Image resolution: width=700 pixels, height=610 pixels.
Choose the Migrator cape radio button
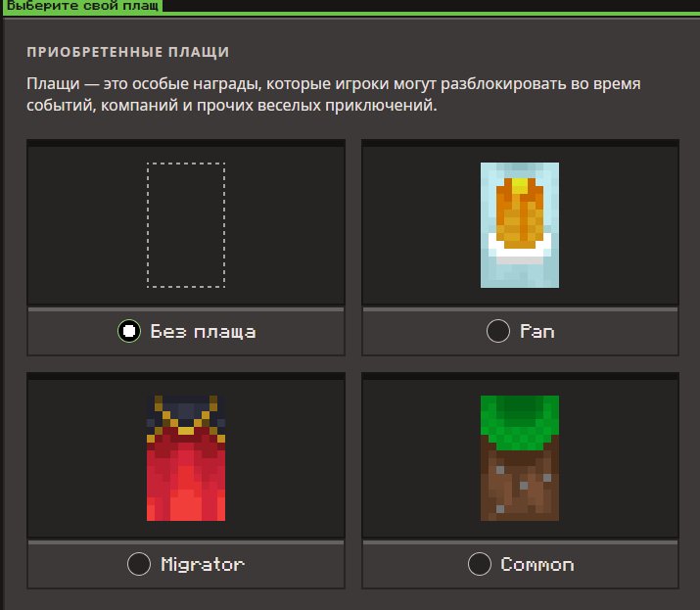click(x=139, y=564)
